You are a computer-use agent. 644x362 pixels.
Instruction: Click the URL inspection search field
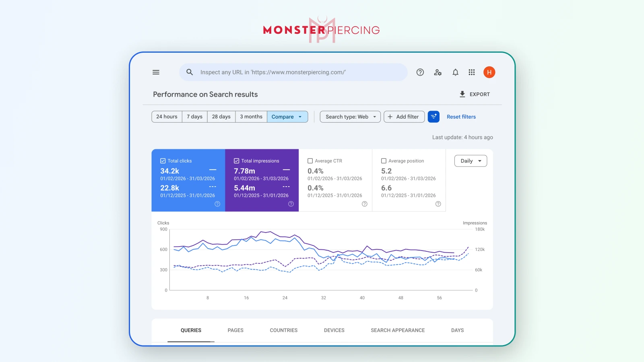pyautogui.click(x=293, y=72)
